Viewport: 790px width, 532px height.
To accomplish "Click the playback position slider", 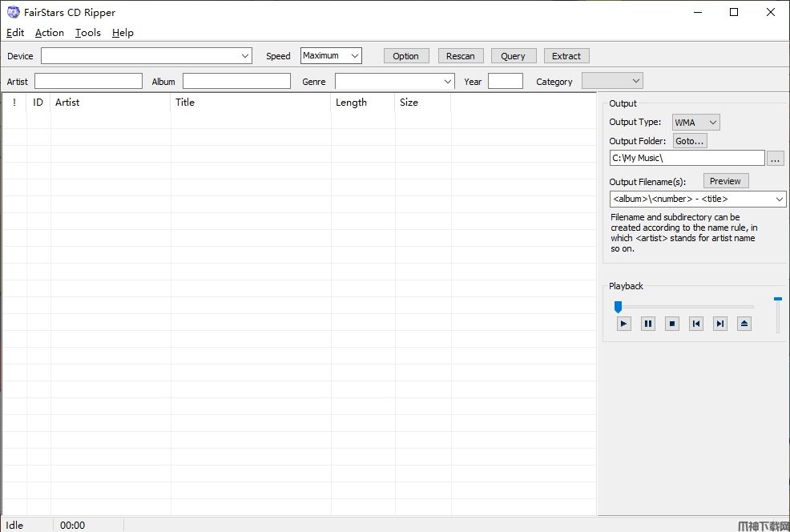I will click(x=685, y=307).
